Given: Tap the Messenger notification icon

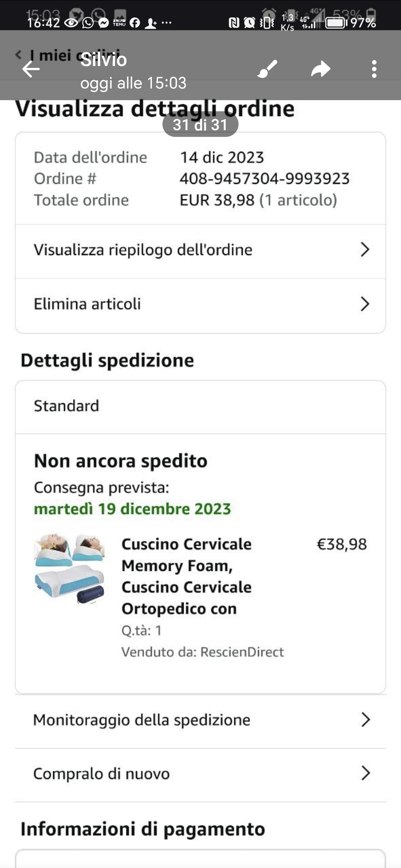Looking at the screenshot, I should pos(104,23).
